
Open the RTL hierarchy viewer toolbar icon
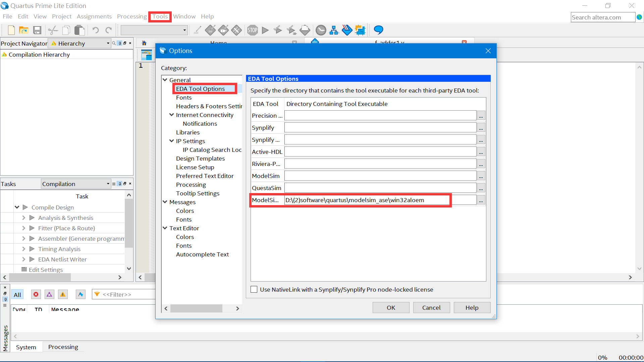click(334, 30)
